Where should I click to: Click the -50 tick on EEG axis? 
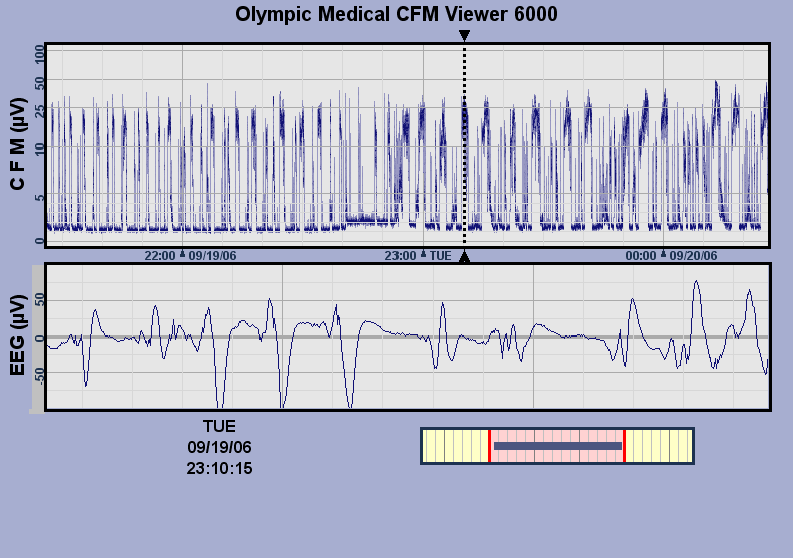tap(39, 375)
